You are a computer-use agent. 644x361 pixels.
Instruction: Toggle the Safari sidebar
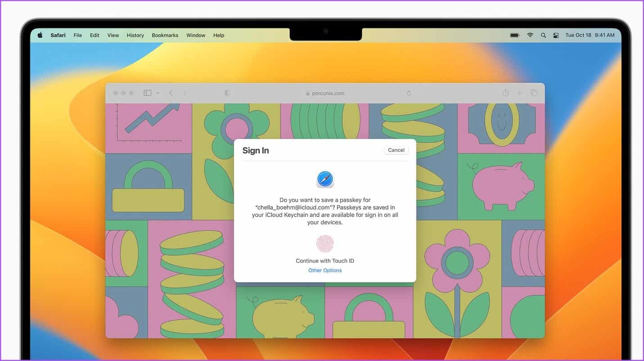pyautogui.click(x=147, y=93)
